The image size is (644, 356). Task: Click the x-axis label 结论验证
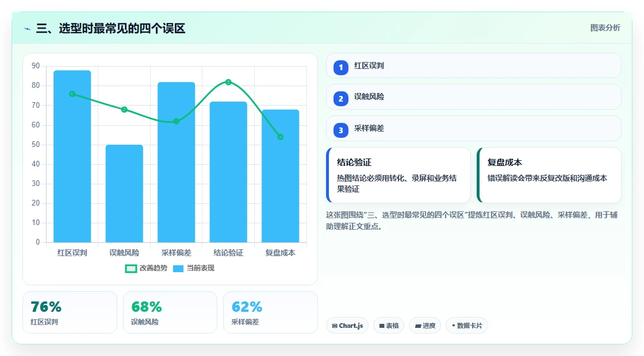click(228, 253)
